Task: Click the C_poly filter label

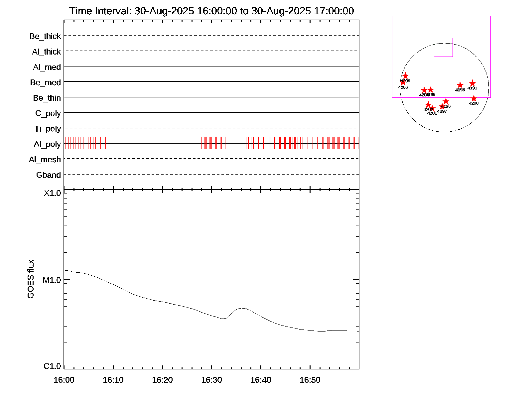Action: click(48, 113)
